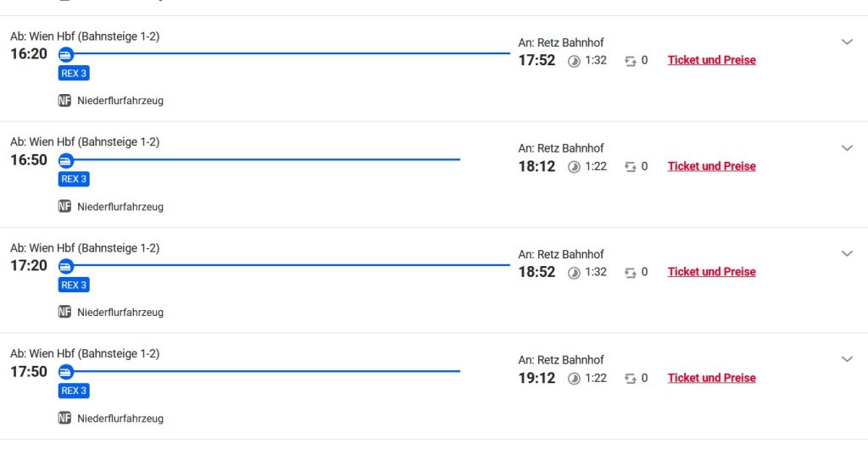Click NF low-floor icon for 17:50 train
The image size is (868, 449).
[x=64, y=419]
